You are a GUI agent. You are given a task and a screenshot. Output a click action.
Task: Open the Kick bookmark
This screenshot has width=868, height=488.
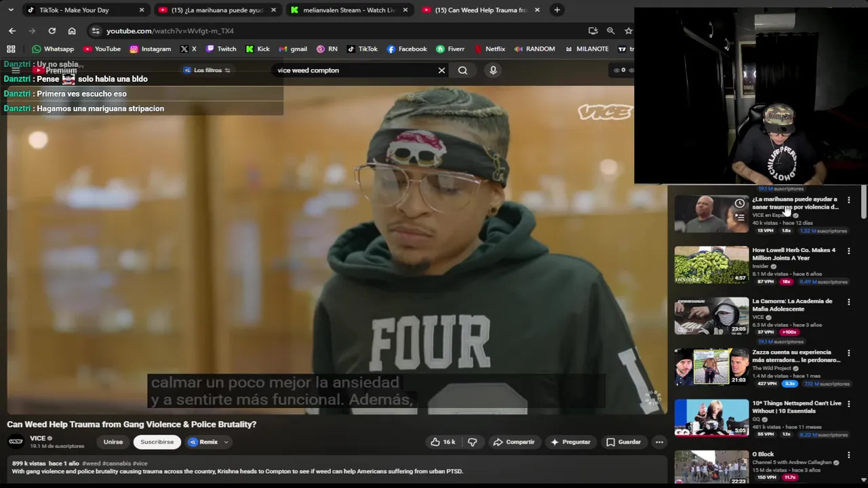(258, 49)
